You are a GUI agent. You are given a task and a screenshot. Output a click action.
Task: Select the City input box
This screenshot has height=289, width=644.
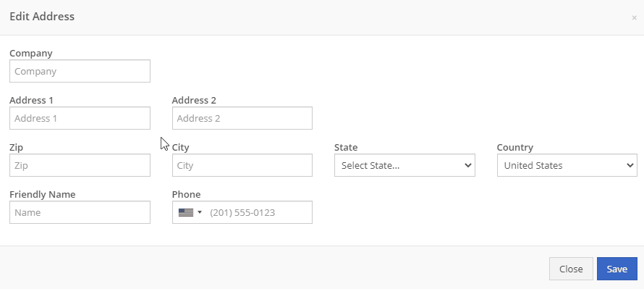pyautogui.click(x=242, y=165)
